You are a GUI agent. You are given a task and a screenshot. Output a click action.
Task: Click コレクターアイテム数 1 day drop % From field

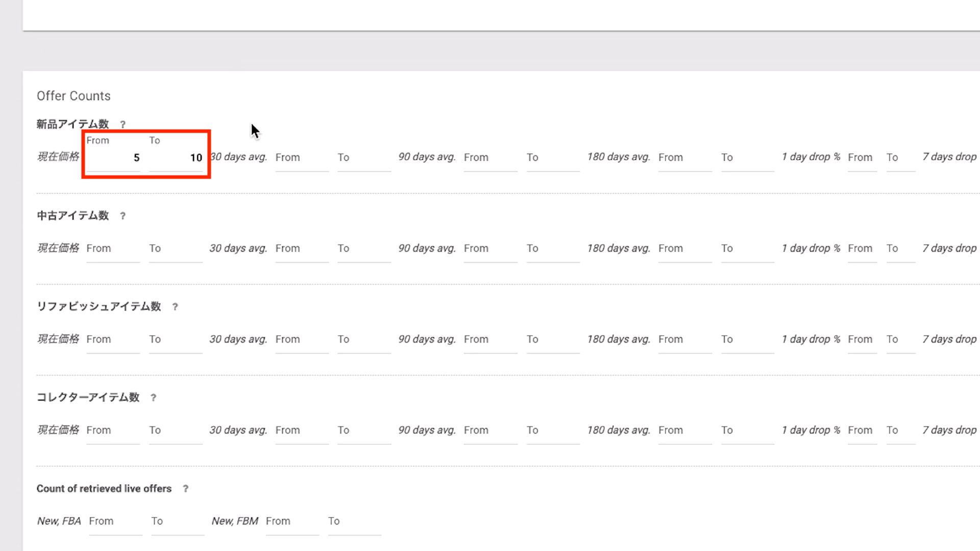coord(862,431)
